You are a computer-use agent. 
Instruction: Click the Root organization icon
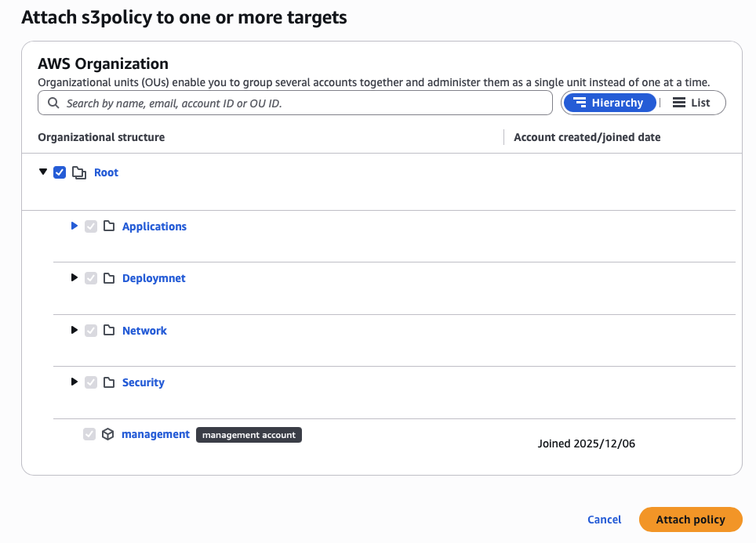point(79,172)
